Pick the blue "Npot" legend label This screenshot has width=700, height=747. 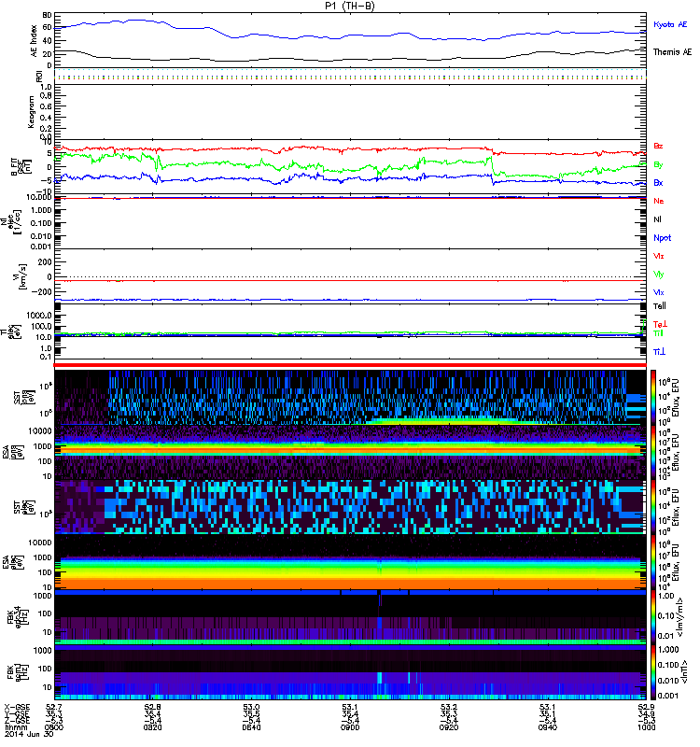point(662,238)
